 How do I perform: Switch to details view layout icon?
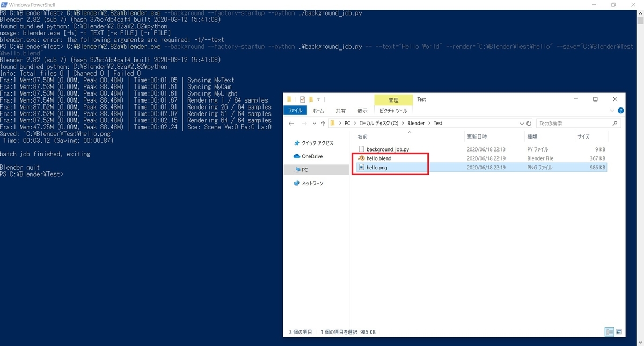coord(610,332)
